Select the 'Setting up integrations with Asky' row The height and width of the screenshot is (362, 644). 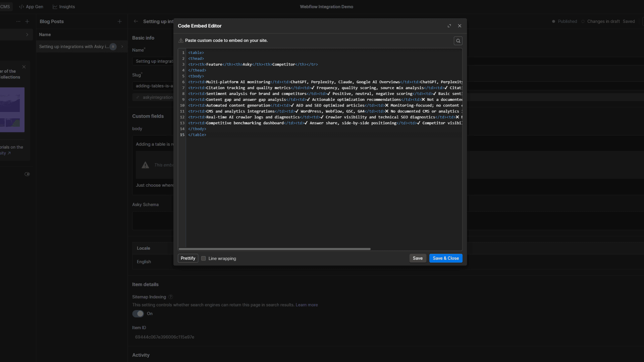pos(82,47)
